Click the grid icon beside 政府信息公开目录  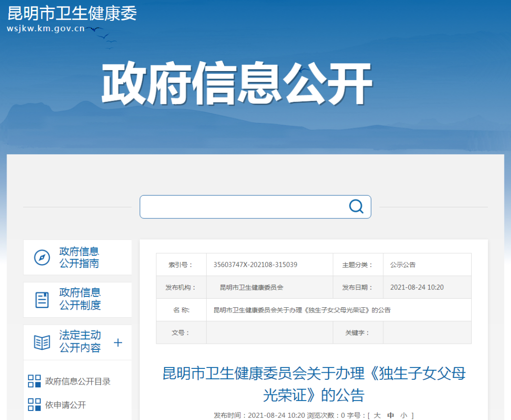pos(34,381)
